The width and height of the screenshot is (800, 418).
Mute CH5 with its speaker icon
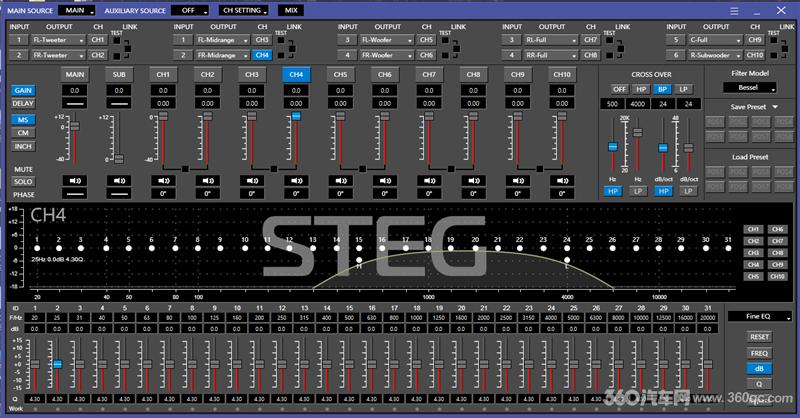point(341,181)
